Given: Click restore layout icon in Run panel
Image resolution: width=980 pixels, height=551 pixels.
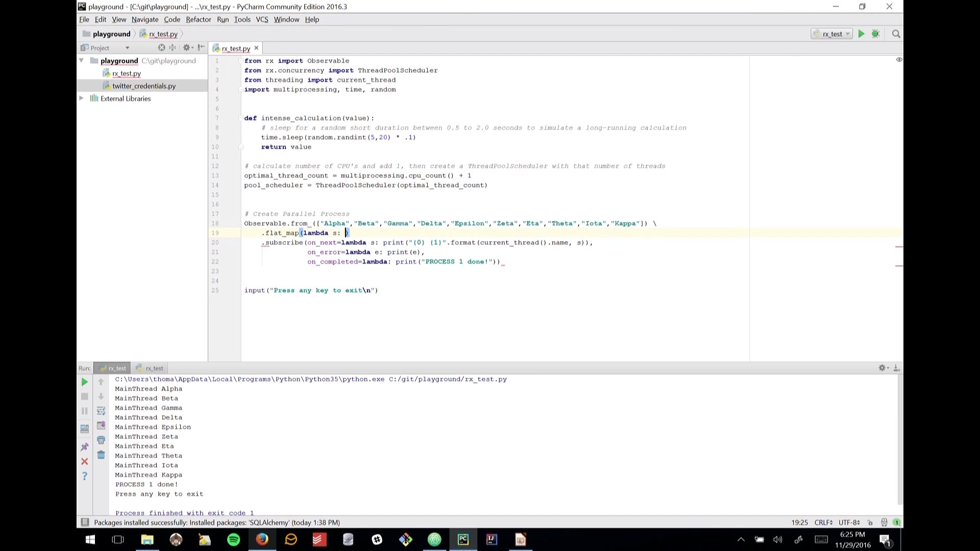Looking at the screenshot, I should (x=85, y=429).
